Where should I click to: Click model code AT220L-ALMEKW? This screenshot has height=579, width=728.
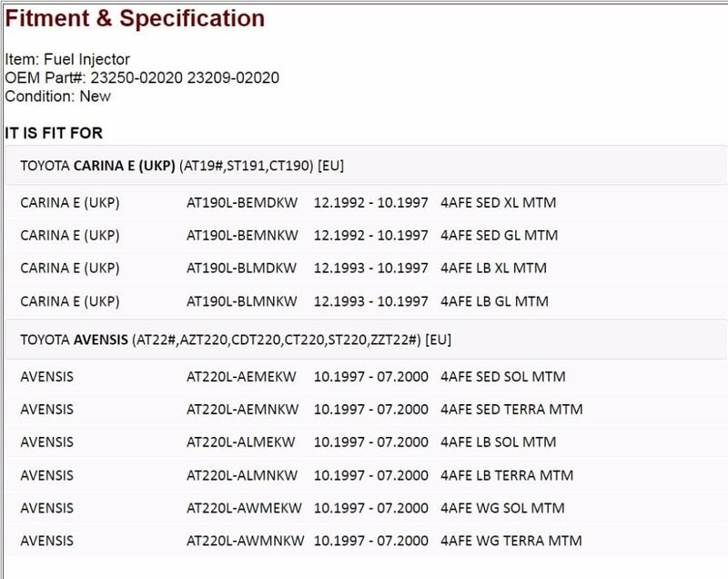point(240,442)
